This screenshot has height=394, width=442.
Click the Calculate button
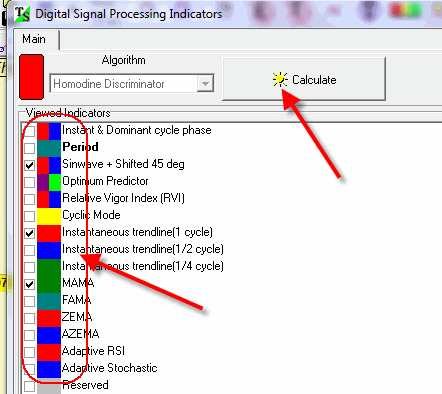point(304,79)
